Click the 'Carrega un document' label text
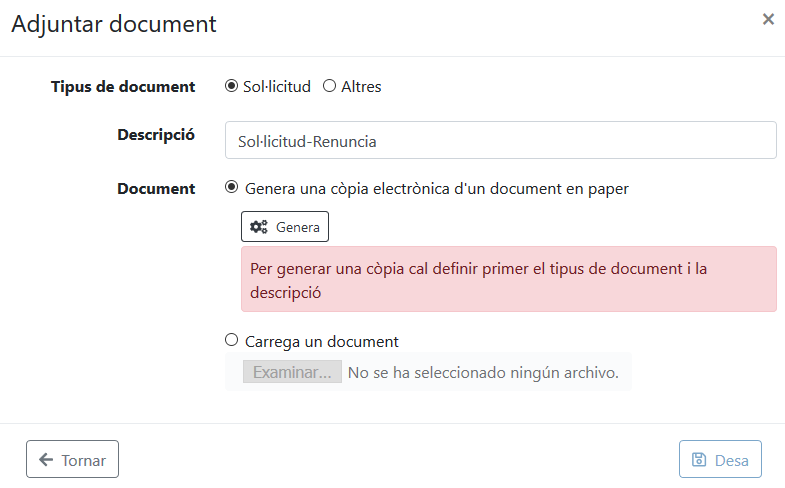The height and width of the screenshot is (488, 785). 321,341
